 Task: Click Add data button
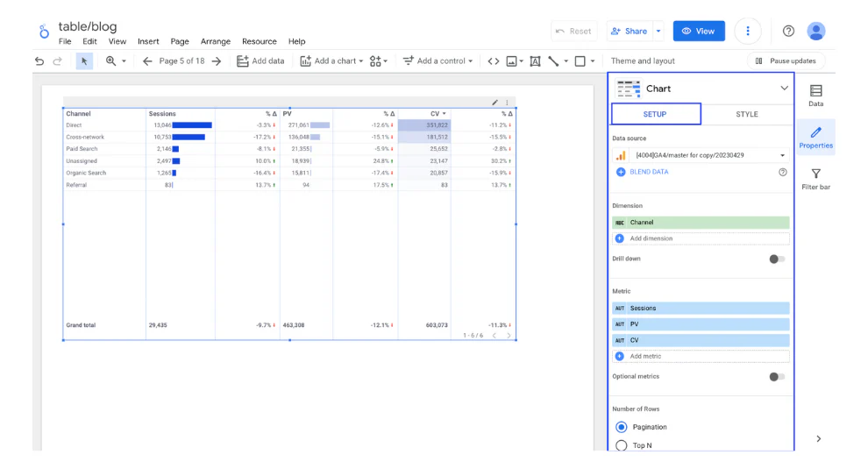(x=260, y=60)
